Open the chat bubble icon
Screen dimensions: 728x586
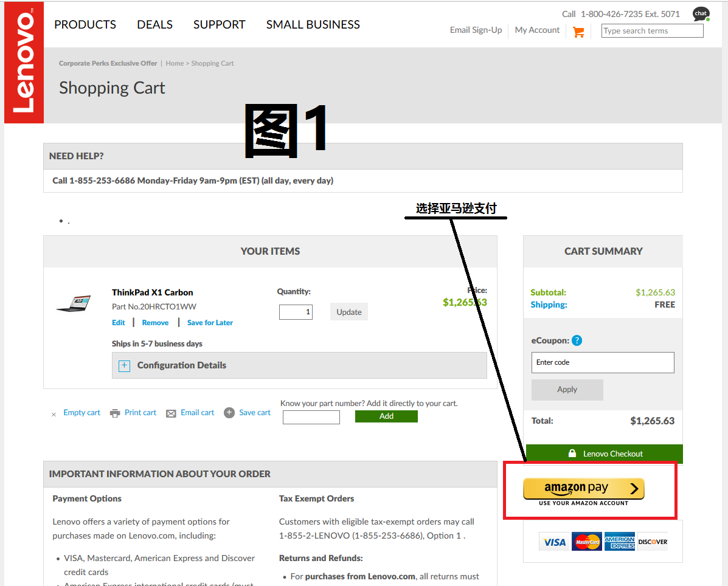(701, 14)
